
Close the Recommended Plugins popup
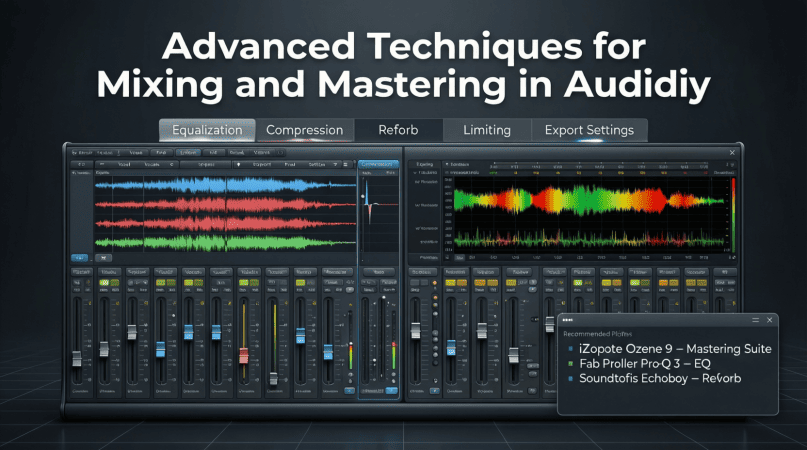point(767,320)
